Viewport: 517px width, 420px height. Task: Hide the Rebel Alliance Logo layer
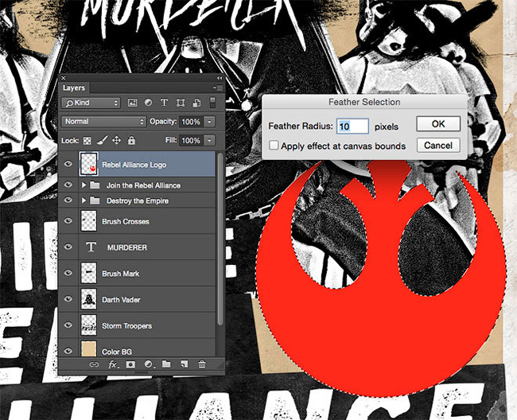(x=68, y=164)
